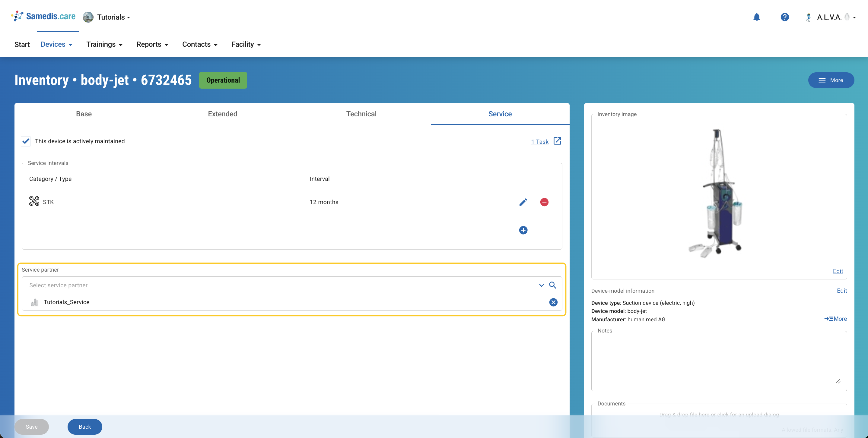
Task: Remove the 12 months interval using the red minus icon
Action: (545, 202)
